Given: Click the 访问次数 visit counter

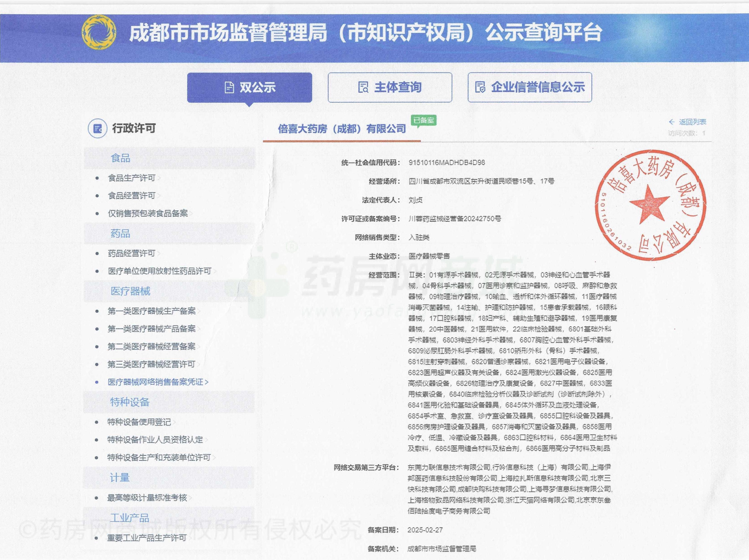Looking at the screenshot, I should 687,133.
